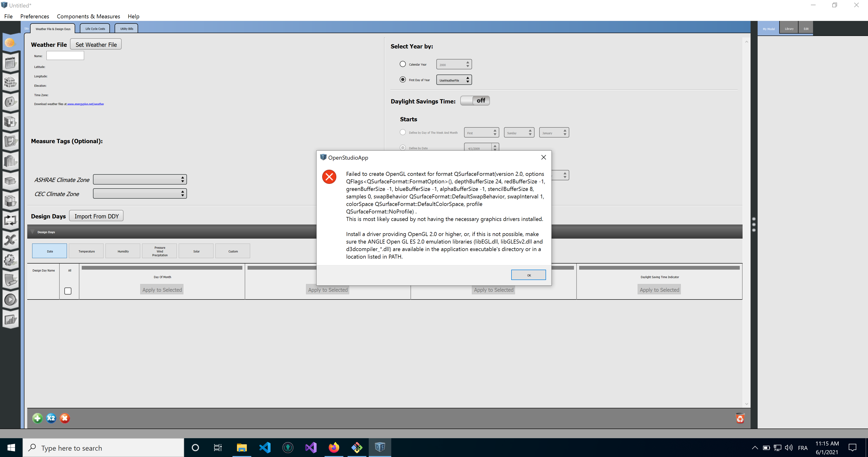Open the HVAC Systems loop icon

pos(10,220)
